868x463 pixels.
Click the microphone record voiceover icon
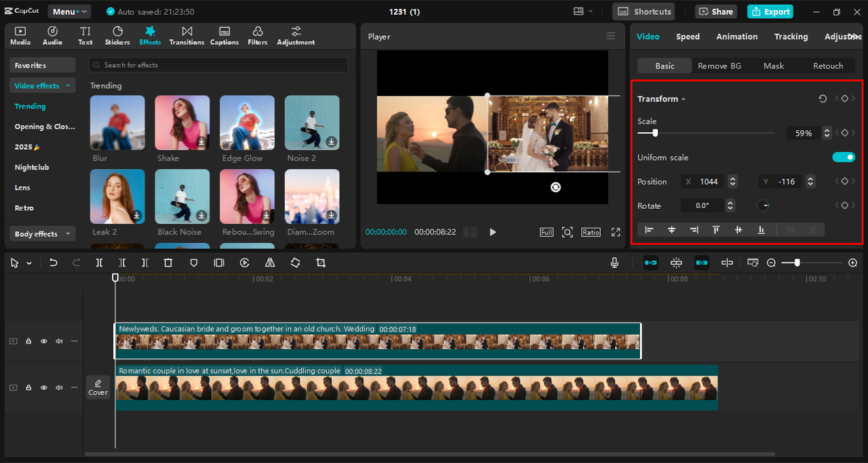point(614,262)
